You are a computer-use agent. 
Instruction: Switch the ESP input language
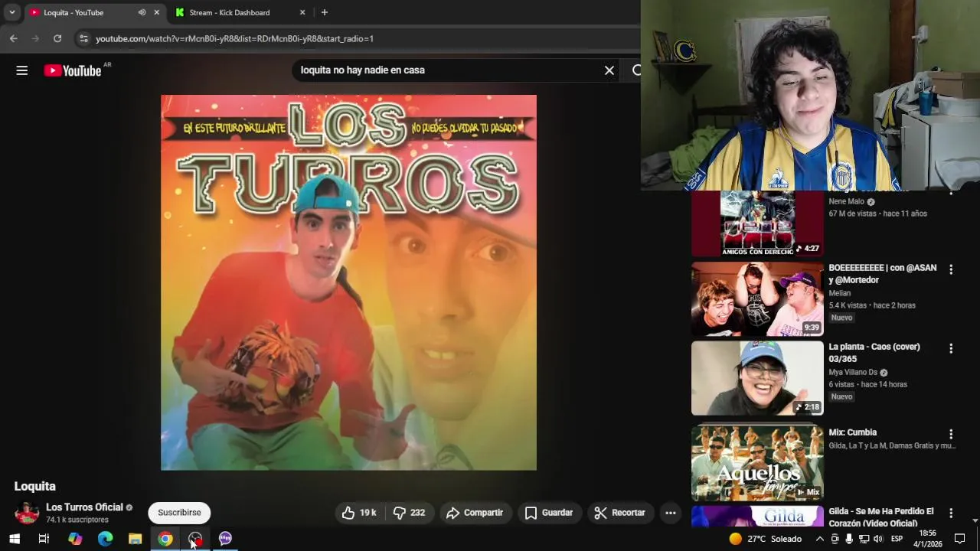(x=897, y=539)
